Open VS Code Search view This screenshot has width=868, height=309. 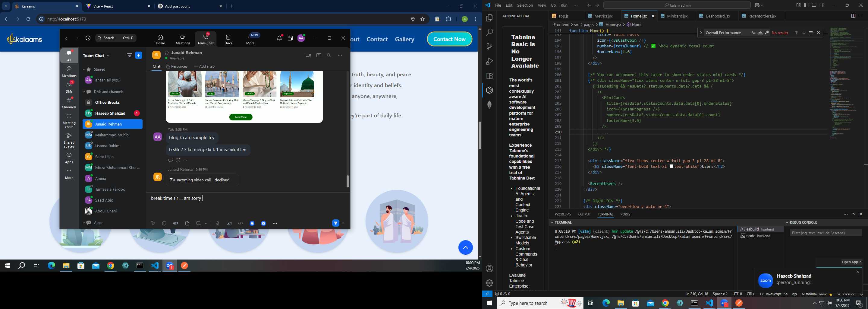pos(489,32)
